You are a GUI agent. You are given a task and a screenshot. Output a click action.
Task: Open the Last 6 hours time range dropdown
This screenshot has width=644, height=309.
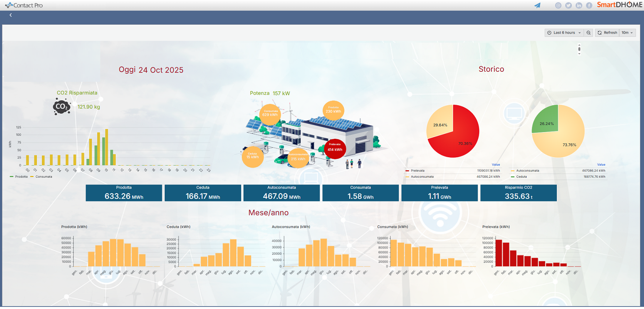point(563,32)
